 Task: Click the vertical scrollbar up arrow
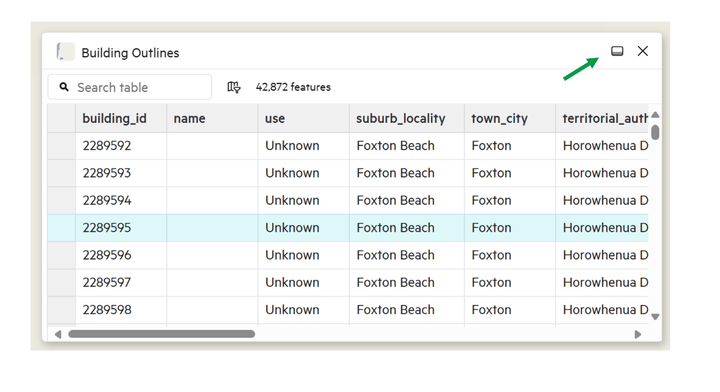tap(655, 114)
